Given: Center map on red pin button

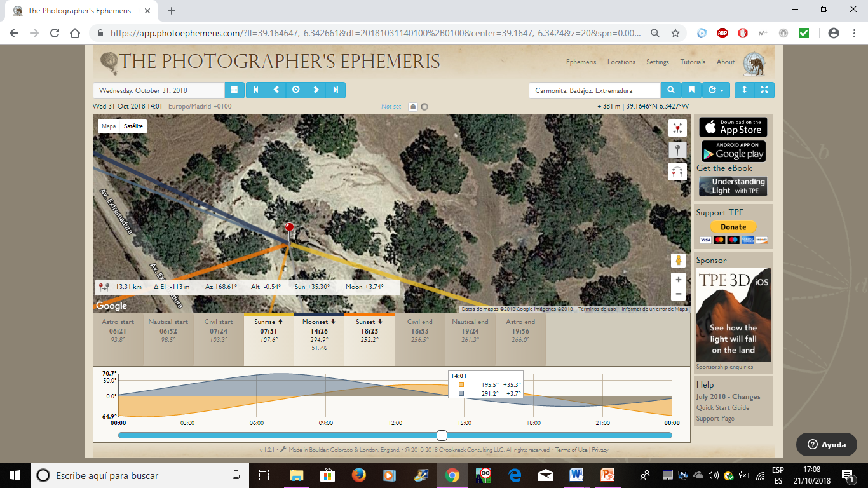Looking at the screenshot, I should [x=677, y=128].
